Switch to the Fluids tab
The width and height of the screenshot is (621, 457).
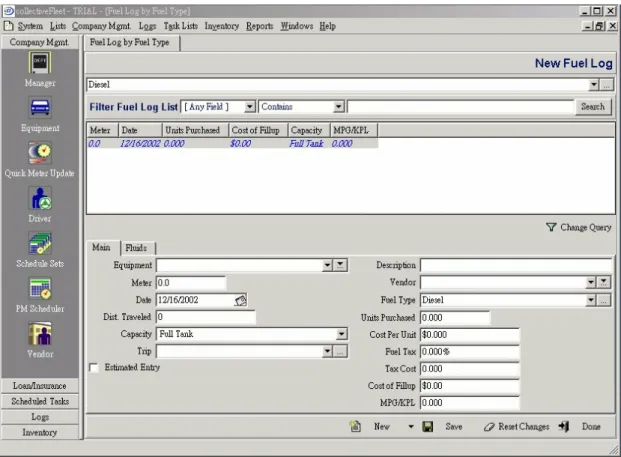136,248
